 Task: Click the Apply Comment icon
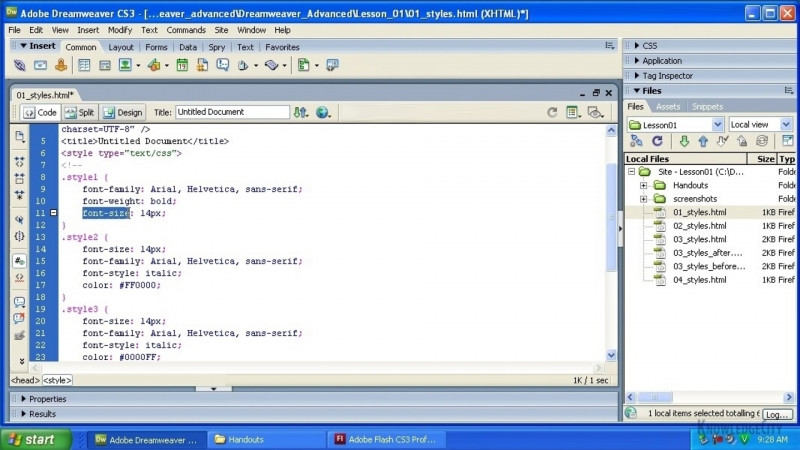[x=19, y=302]
